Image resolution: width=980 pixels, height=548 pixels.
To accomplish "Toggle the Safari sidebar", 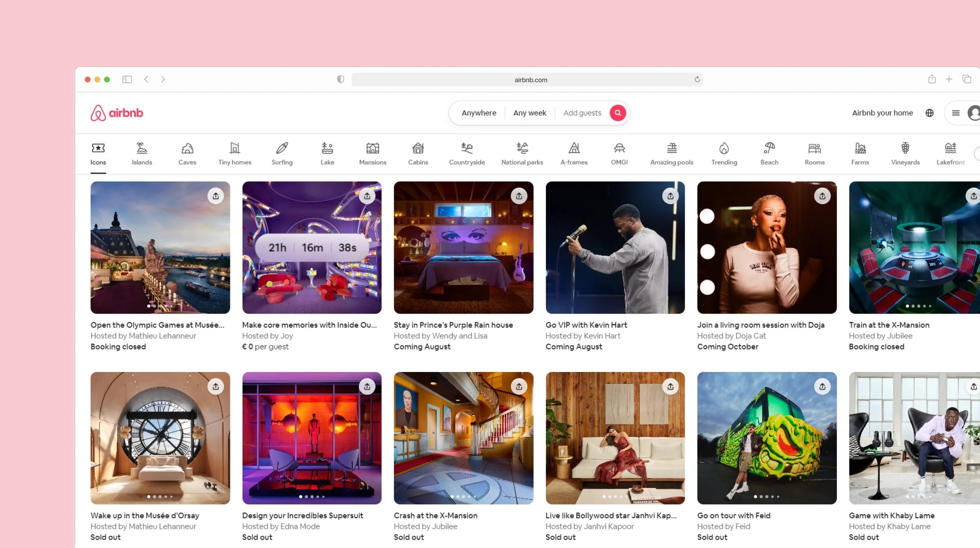I will [127, 79].
